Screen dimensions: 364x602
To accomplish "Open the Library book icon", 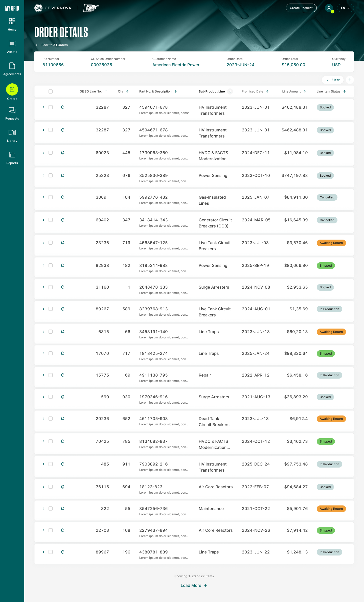I will pos(12,132).
